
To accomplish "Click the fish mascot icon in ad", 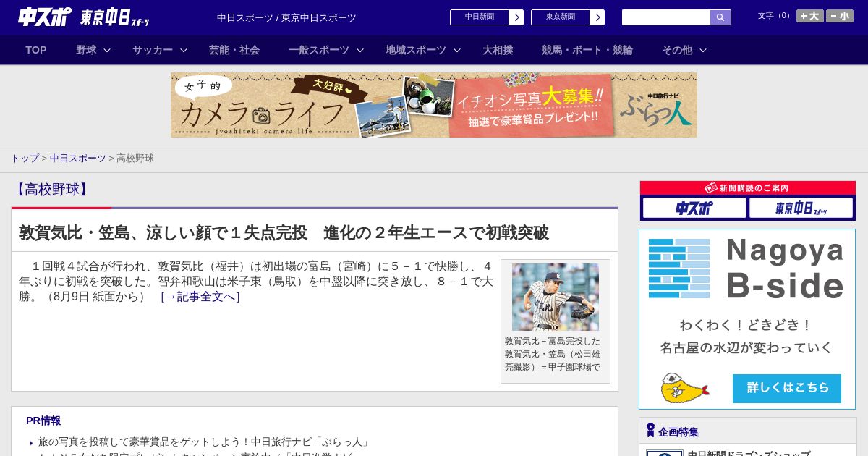I will coord(684,388).
